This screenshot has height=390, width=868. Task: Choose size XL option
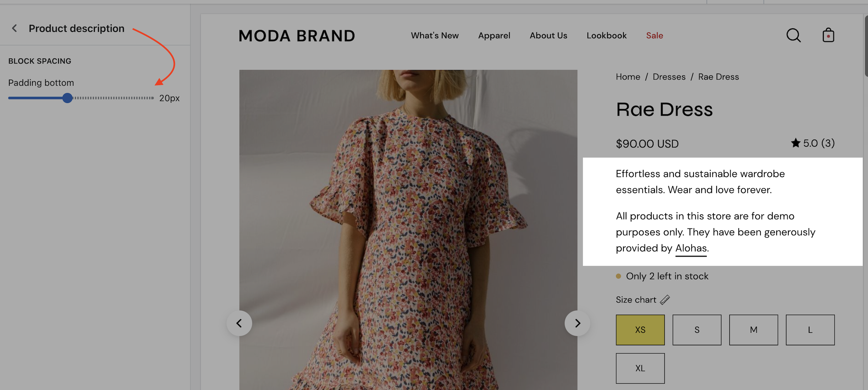point(640,368)
